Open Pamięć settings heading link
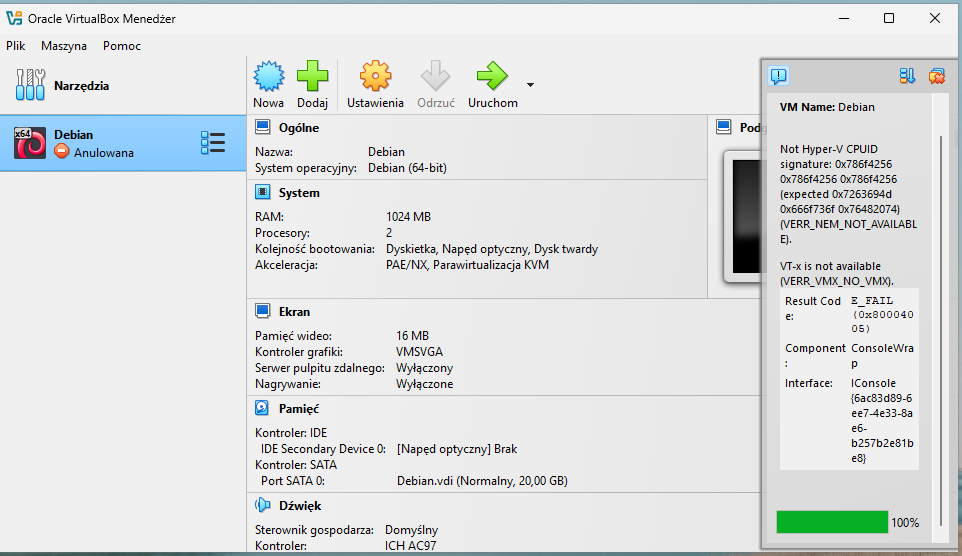This screenshot has width=962, height=556. tap(299, 409)
